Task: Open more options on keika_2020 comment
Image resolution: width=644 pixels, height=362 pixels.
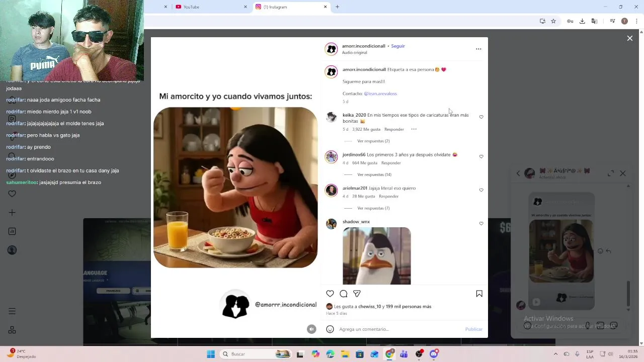Action: pyautogui.click(x=414, y=129)
